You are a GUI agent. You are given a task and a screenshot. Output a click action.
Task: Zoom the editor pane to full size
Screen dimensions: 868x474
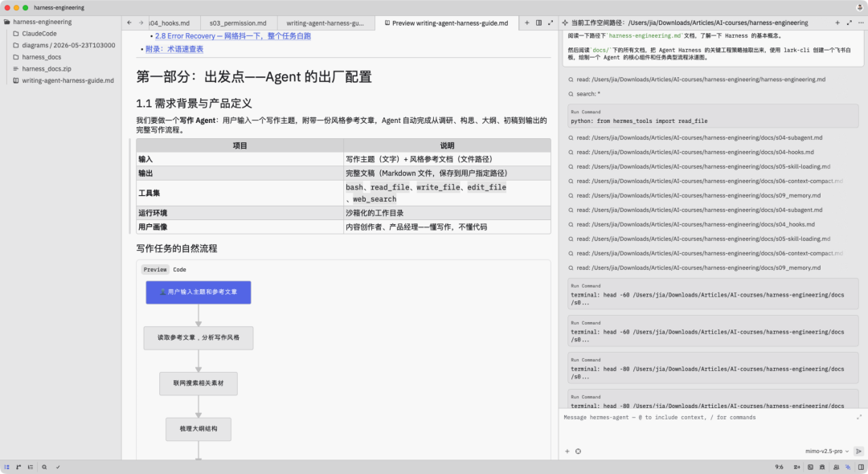[x=551, y=22]
